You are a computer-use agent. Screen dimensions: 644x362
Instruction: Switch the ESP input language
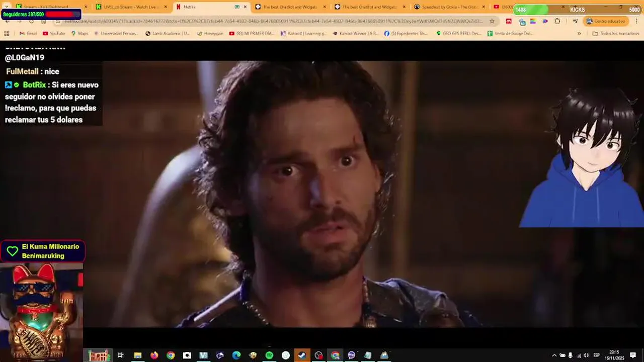(x=597, y=355)
